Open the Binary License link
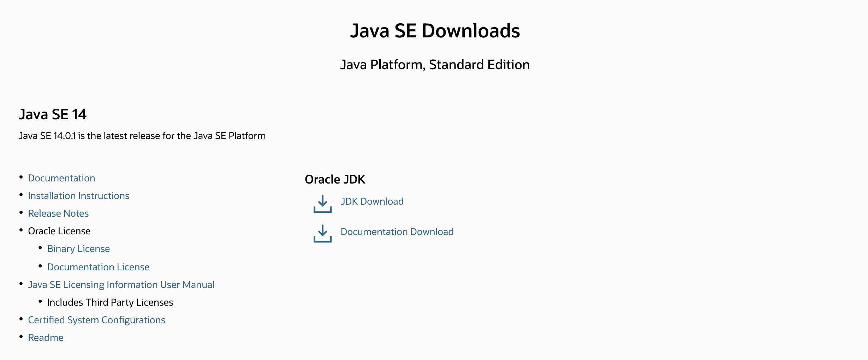 click(x=78, y=249)
